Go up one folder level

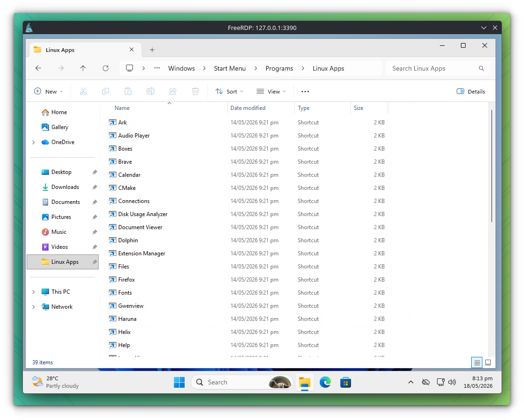pyautogui.click(x=83, y=68)
